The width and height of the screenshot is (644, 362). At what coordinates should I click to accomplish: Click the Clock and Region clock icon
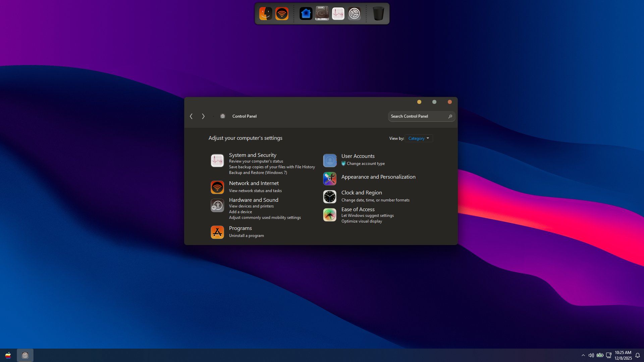(329, 197)
